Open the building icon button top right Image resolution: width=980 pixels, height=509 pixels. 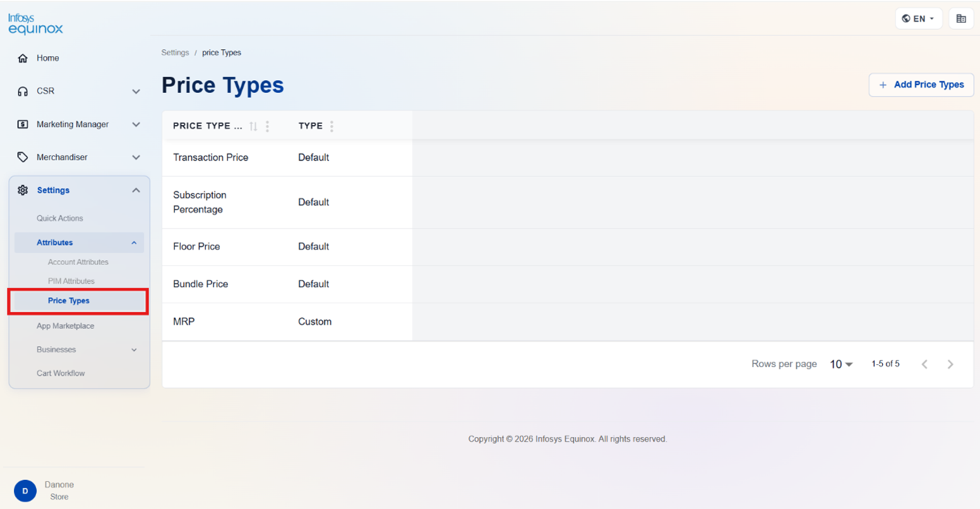[x=961, y=18]
